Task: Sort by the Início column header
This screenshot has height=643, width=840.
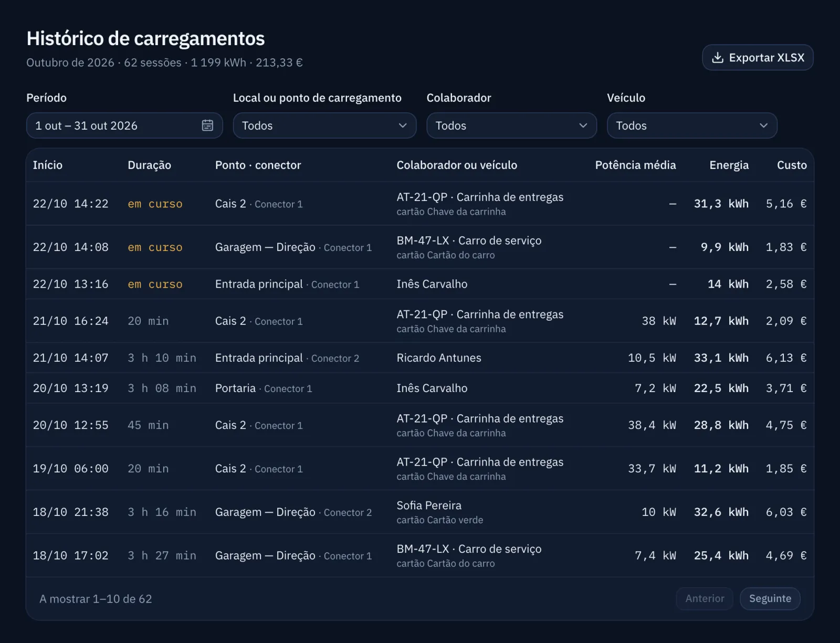Action: tap(48, 165)
